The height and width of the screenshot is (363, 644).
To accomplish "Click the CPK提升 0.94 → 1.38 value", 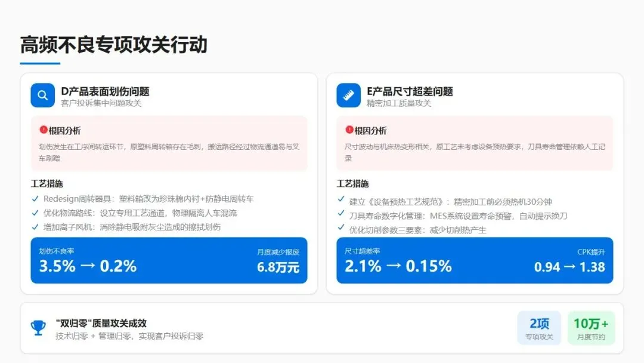I will click(x=569, y=267).
